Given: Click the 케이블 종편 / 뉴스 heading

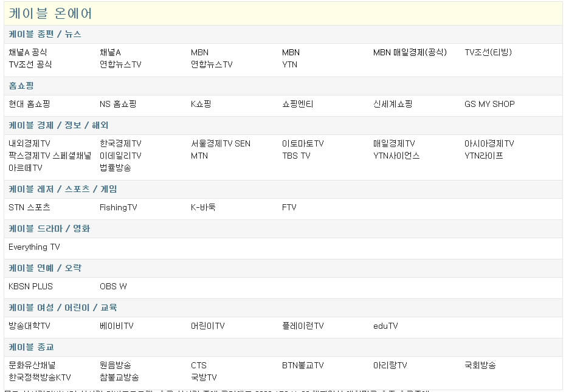Looking at the screenshot, I should (x=45, y=34).
